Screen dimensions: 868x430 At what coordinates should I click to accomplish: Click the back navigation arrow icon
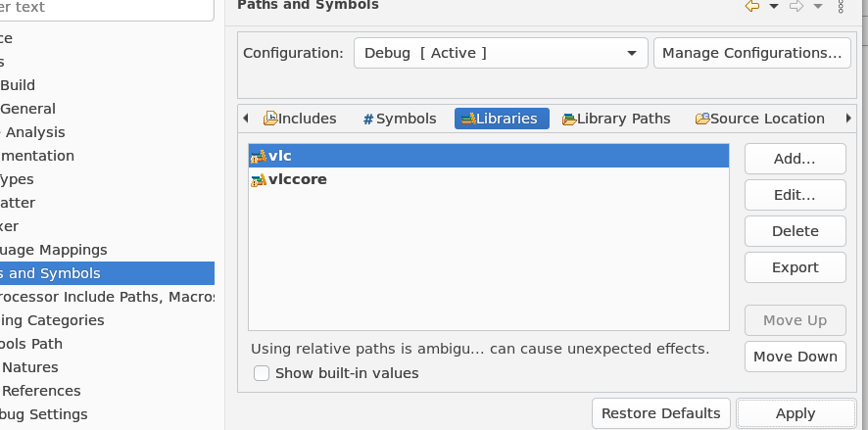tap(751, 6)
